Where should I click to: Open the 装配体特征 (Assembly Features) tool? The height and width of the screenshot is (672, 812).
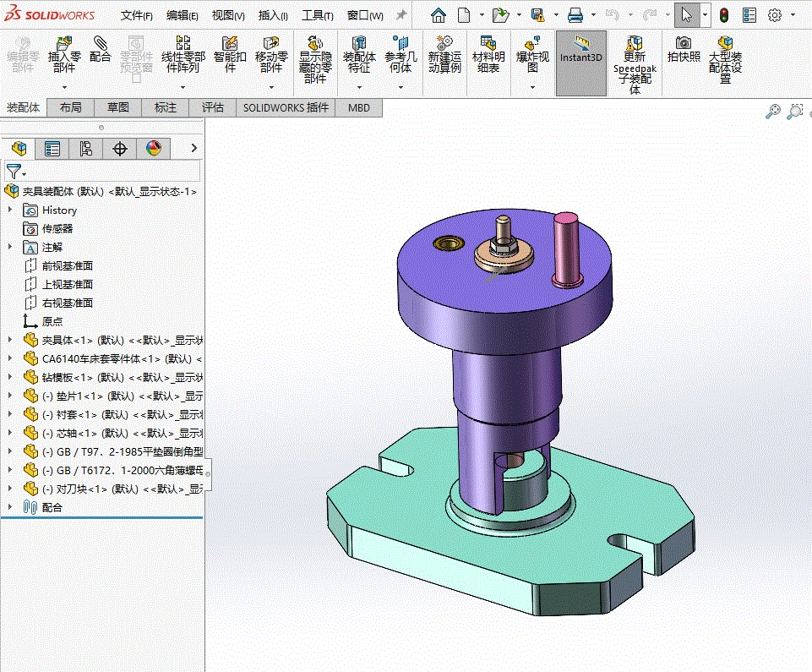coord(359,55)
